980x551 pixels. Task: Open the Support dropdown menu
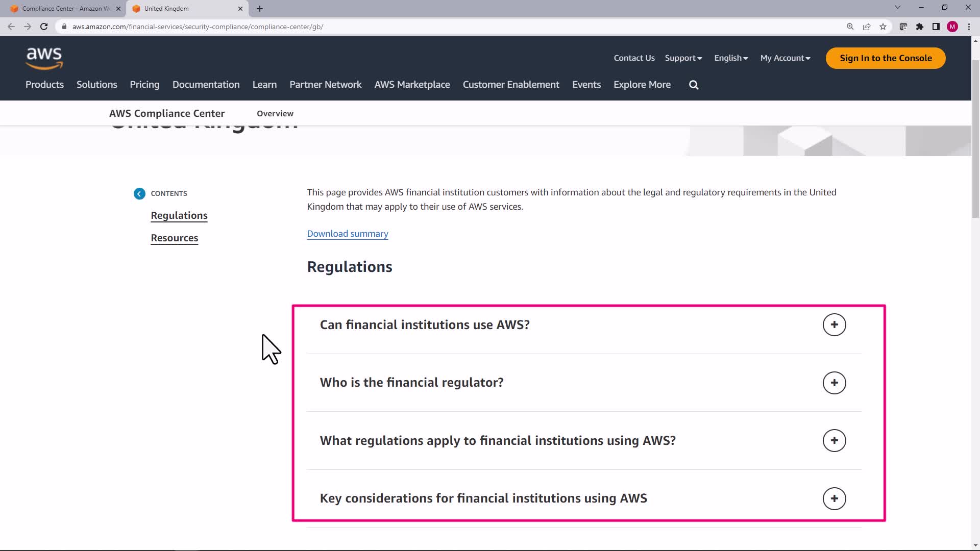click(683, 58)
